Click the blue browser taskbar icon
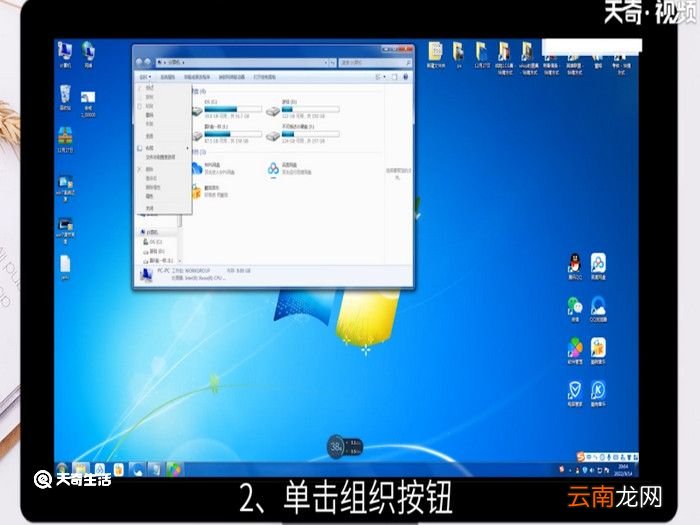The width and height of the screenshot is (700, 525). (138, 470)
